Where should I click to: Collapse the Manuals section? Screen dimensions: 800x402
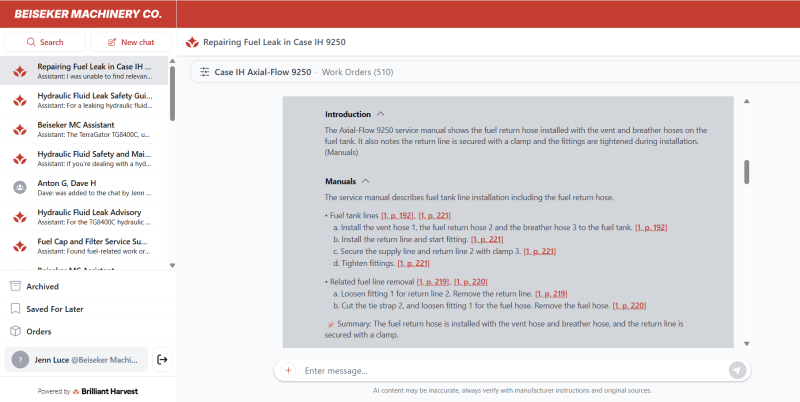365,181
